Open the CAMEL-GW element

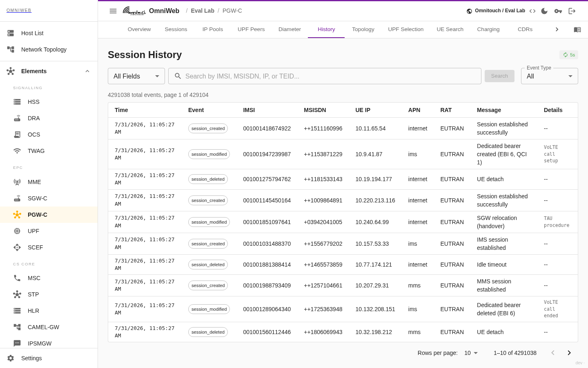(49, 327)
